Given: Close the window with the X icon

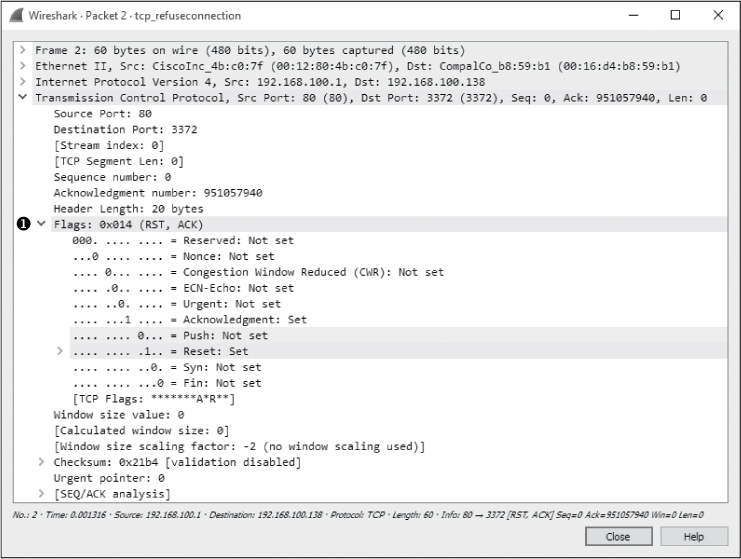Looking at the screenshot, I should tap(718, 15).
